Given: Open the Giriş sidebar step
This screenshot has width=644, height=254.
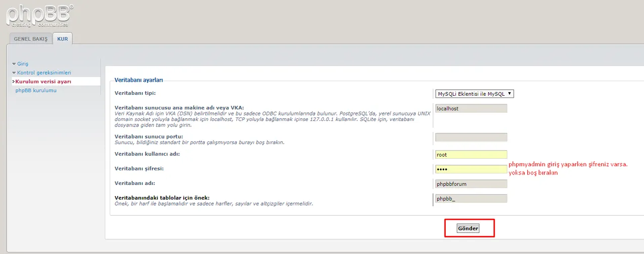Looking at the screenshot, I should point(23,64).
